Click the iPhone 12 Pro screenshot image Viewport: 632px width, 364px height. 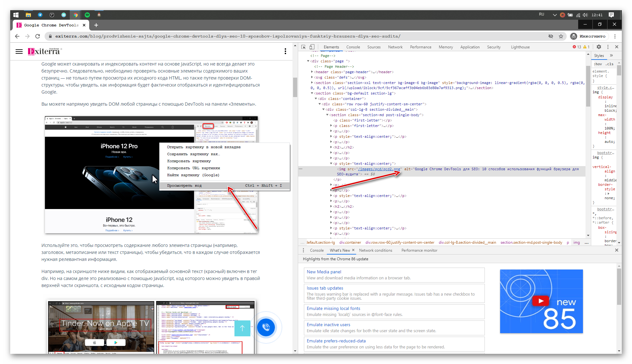pyautogui.click(x=151, y=175)
